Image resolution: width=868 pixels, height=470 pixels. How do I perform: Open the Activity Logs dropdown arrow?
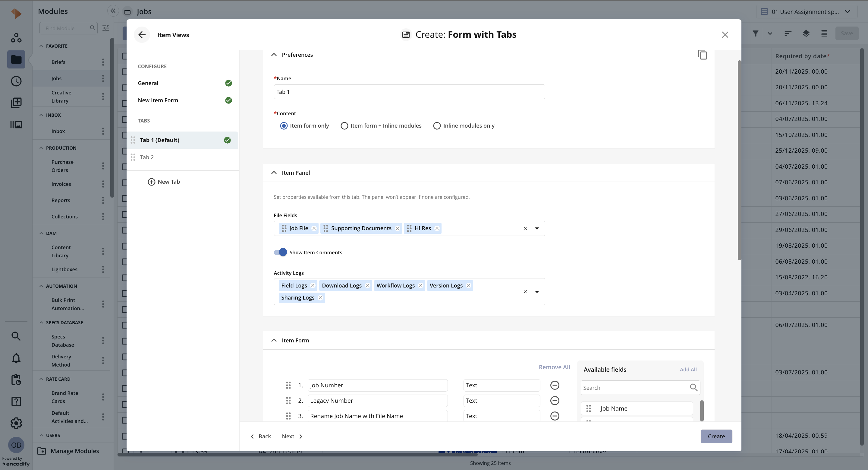point(537,292)
